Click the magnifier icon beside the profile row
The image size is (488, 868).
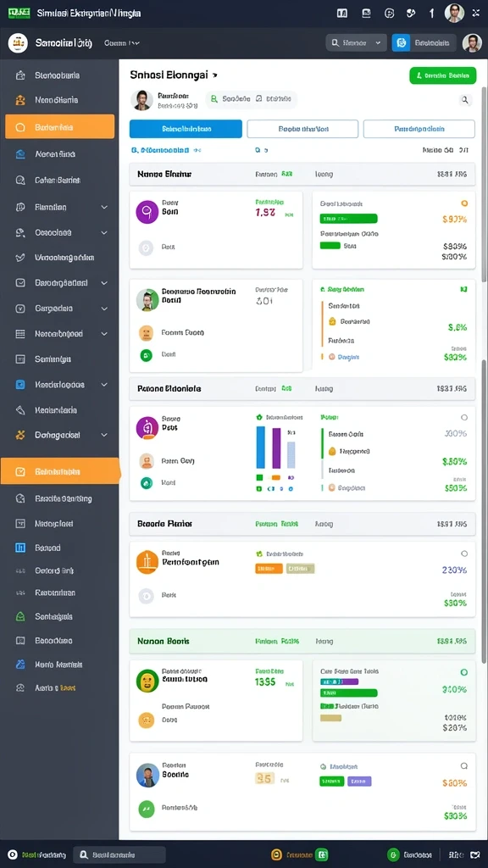pos(465,100)
